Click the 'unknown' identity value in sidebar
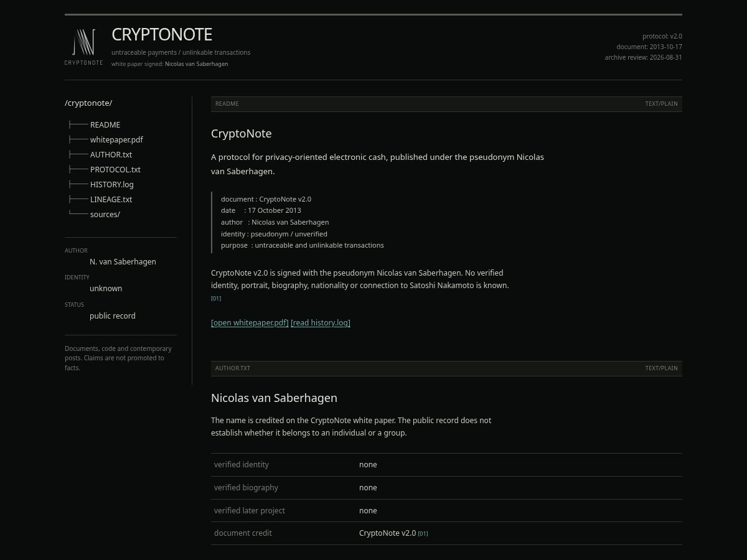Image resolution: width=747 pixels, height=560 pixels. [x=106, y=288]
